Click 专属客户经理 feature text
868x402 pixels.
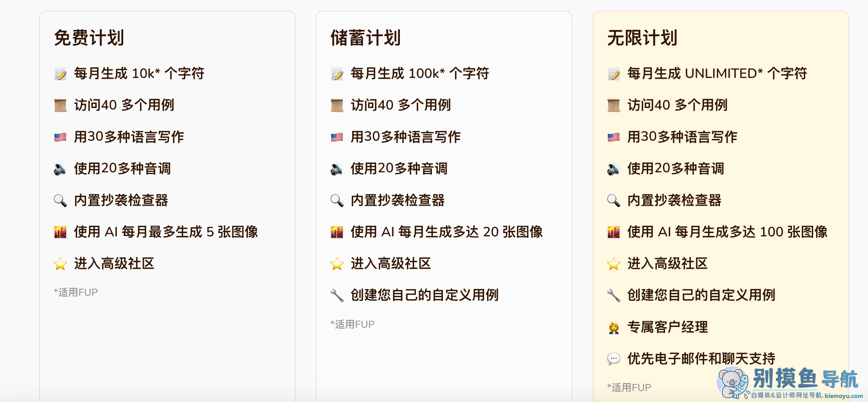pyautogui.click(x=668, y=327)
